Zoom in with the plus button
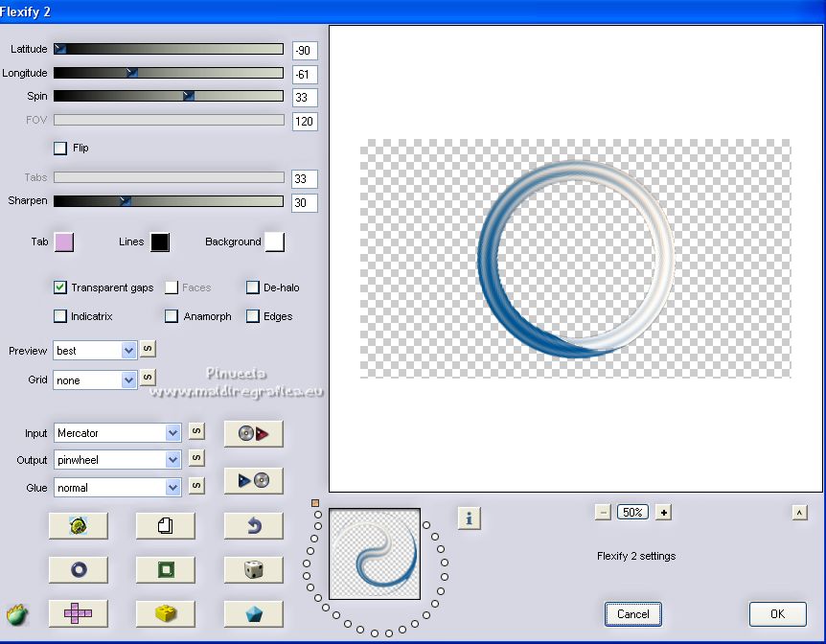The height and width of the screenshot is (644, 826). [664, 513]
